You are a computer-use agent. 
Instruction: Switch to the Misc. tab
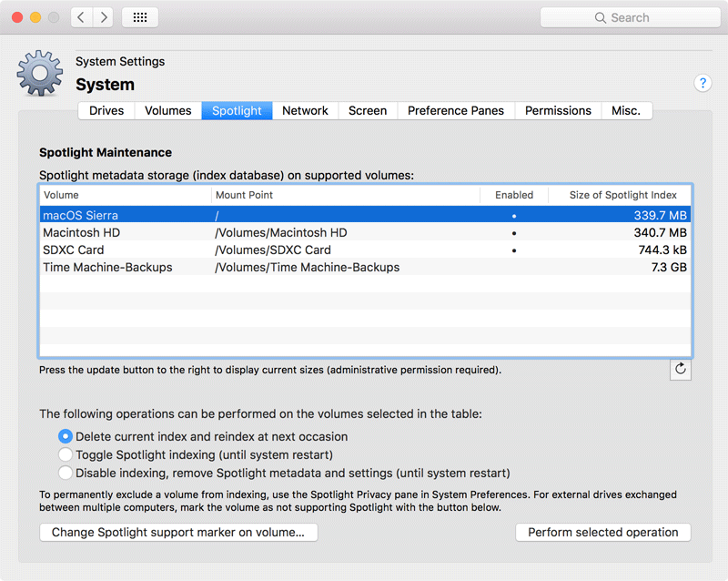(626, 110)
